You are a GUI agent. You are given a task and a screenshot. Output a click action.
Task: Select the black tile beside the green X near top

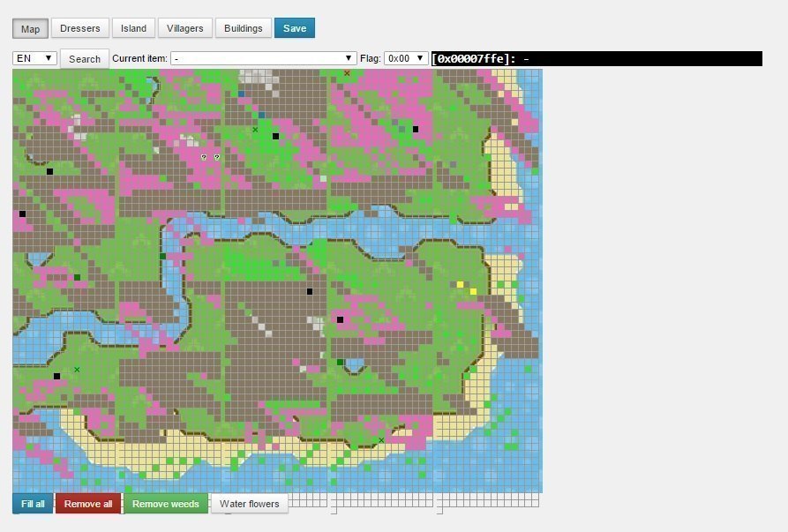coord(275,136)
